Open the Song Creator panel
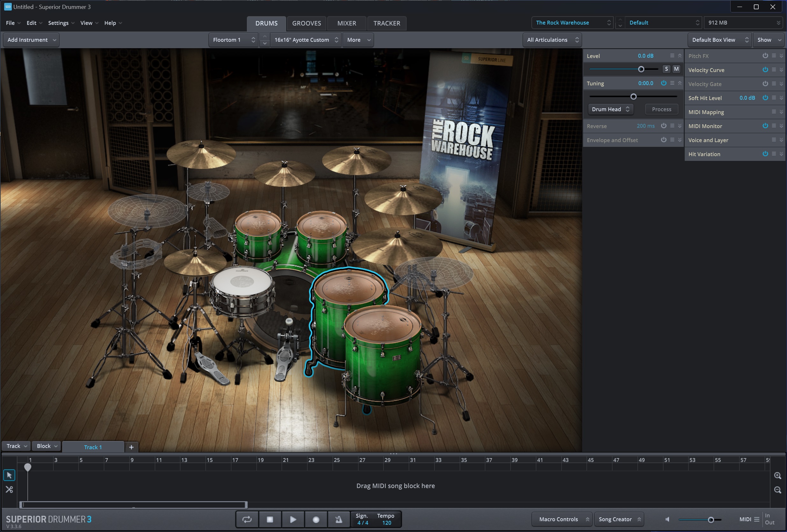The height and width of the screenshot is (532, 787). click(619, 519)
